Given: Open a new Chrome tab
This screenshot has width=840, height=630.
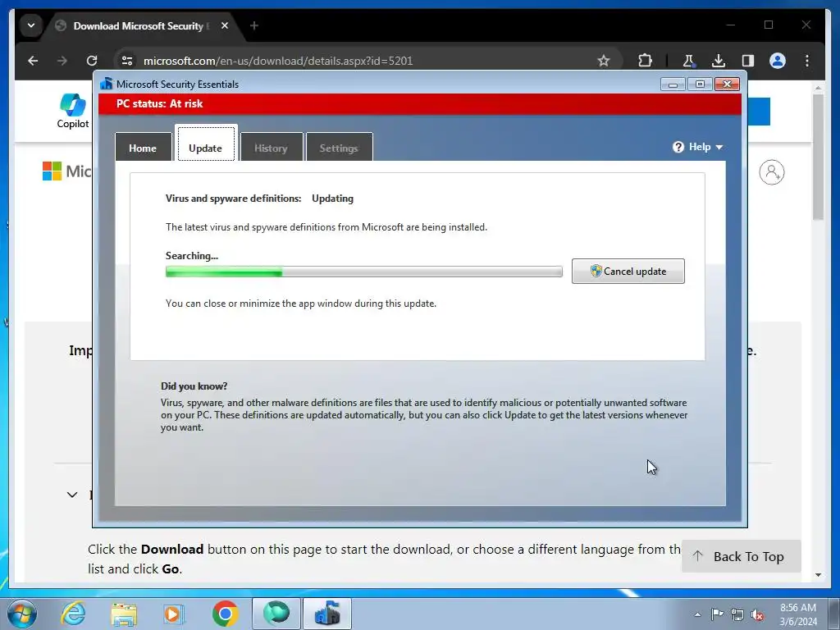Looking at the screenshot, I should (x=254, y=25).
